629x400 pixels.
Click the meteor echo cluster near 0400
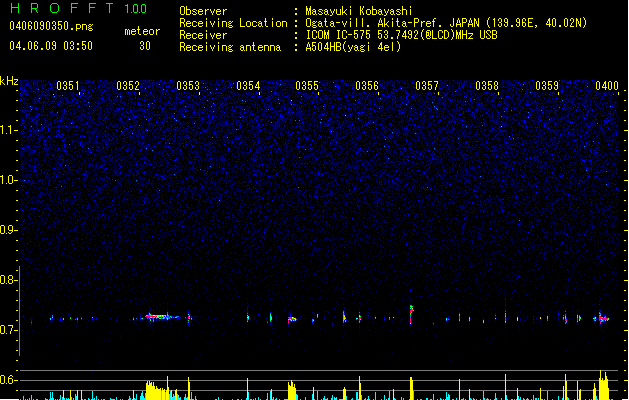coord(601,319)
